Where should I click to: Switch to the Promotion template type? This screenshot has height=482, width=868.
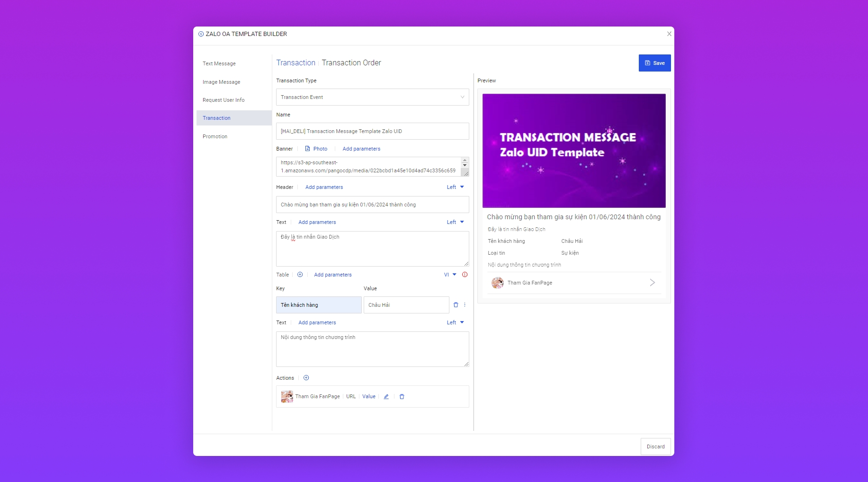coord(215,136)
